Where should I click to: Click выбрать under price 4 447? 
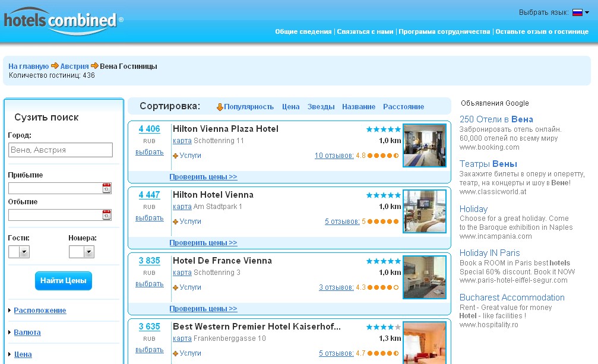(150, 218)
